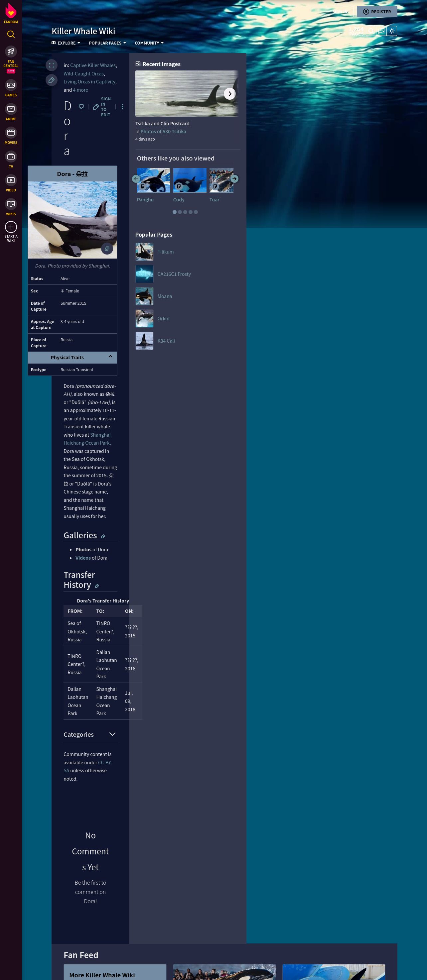This screenshot has width=427, height=980.
Task: Open the wiki Discuss speech-bubbles icon
Action: click(x=381, y=31)
